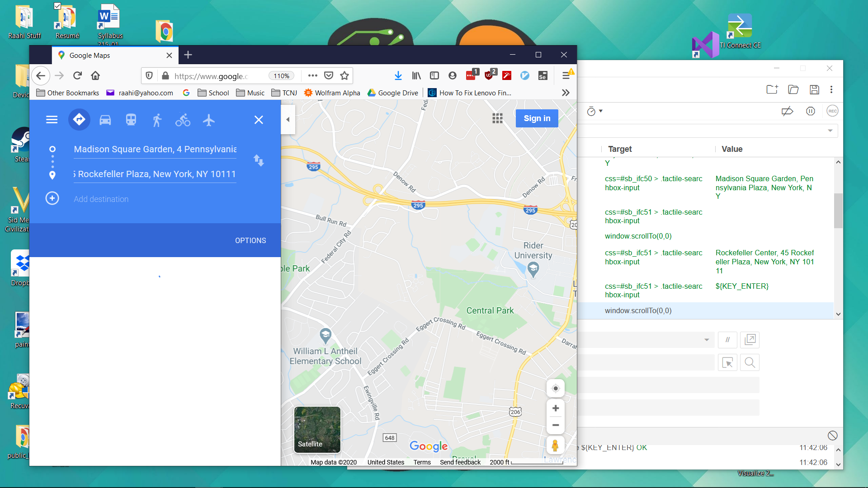Screen dimensions: 868x488
Task: Open the Google Maps hamburger menu
Action: 52,120
